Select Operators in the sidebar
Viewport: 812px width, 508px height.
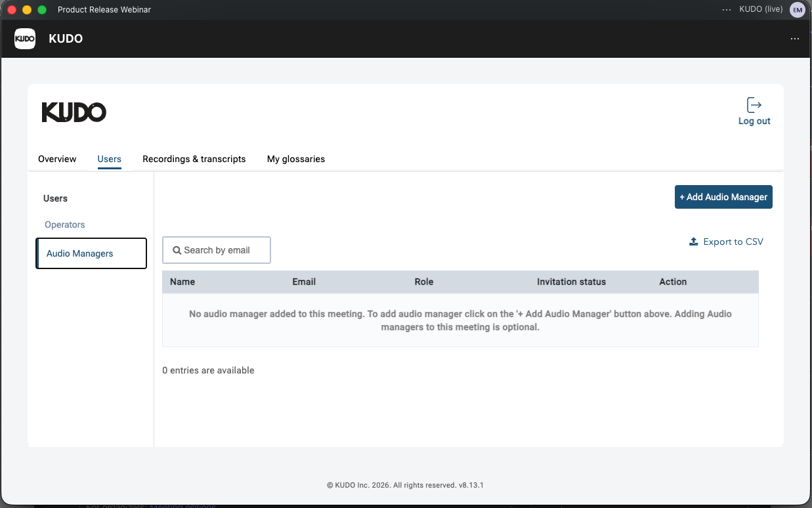(64, 224)
